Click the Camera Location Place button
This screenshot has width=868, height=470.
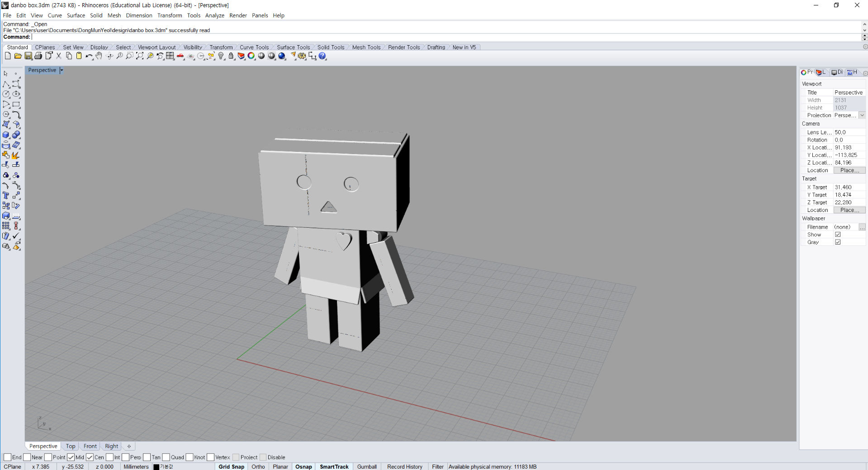point(849,170)
